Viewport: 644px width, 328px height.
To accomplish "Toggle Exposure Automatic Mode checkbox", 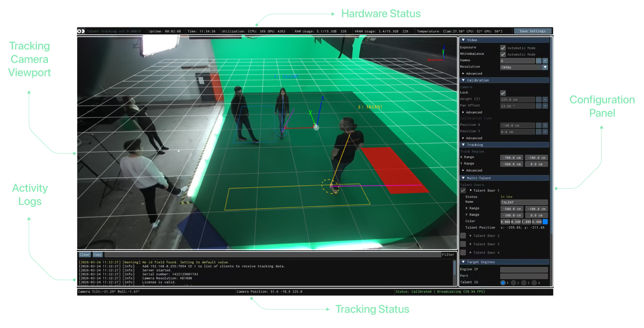I will click(x=503, y=48).
